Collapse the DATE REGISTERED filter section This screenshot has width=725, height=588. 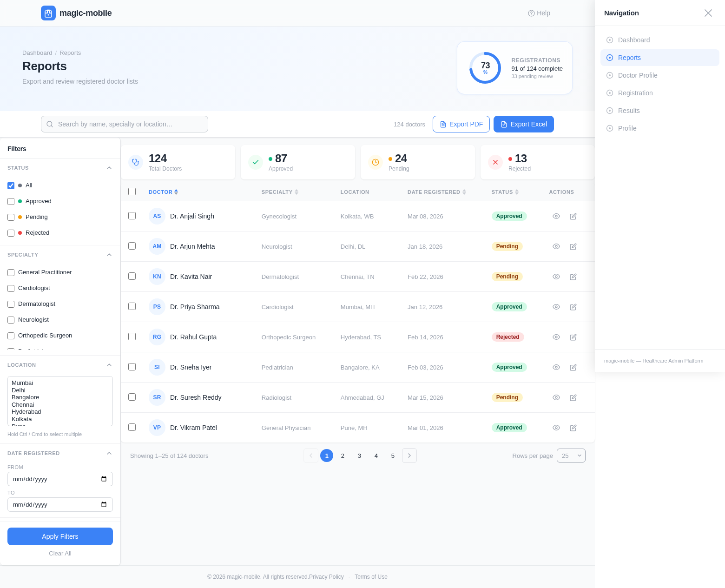109,453
